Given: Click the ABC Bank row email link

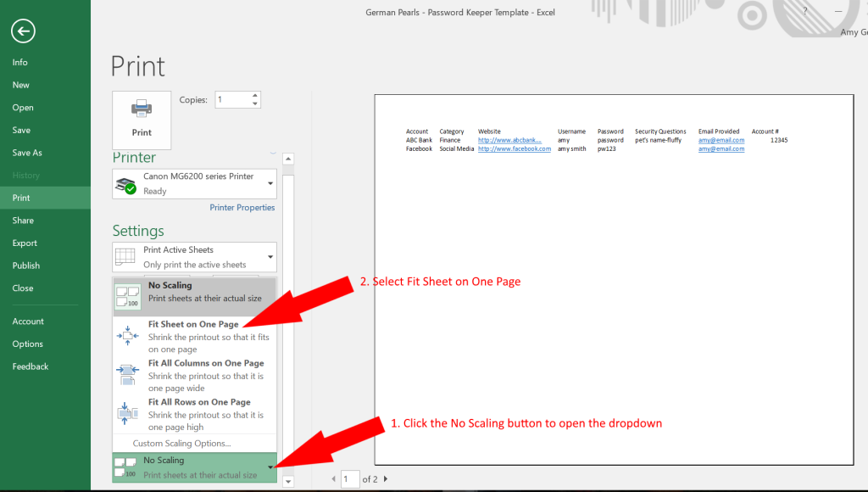Looking at the screenshot, I should (x=721, y=140).
